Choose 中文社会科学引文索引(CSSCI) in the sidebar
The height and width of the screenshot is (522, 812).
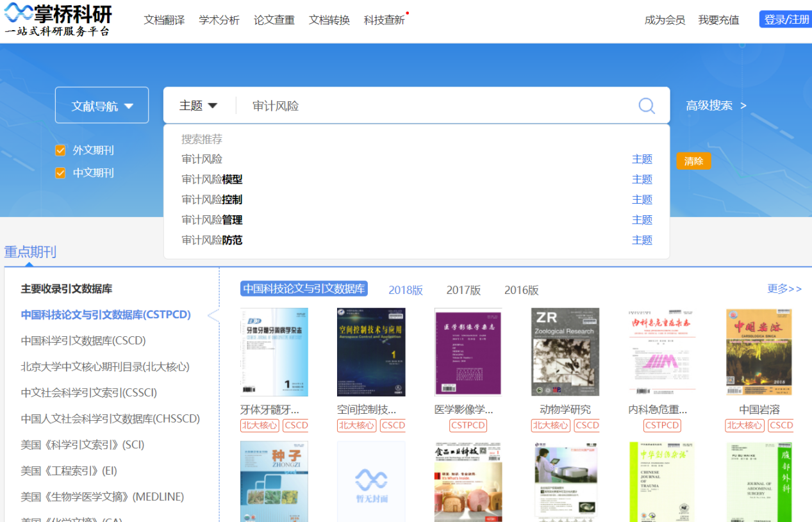[x=89, y=393]
